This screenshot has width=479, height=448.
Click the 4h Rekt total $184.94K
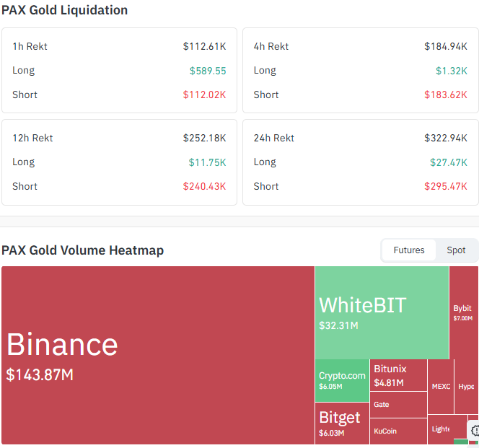[x=446, y=46]
